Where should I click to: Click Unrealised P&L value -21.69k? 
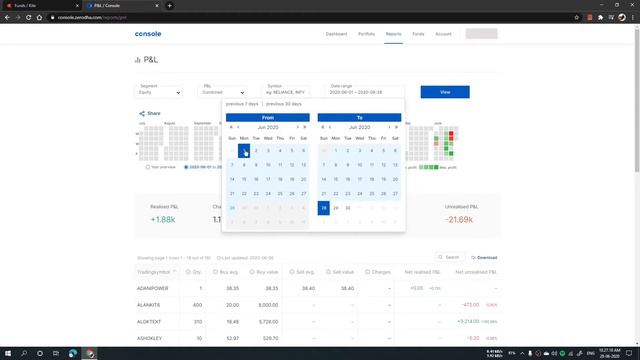(459, 220)
